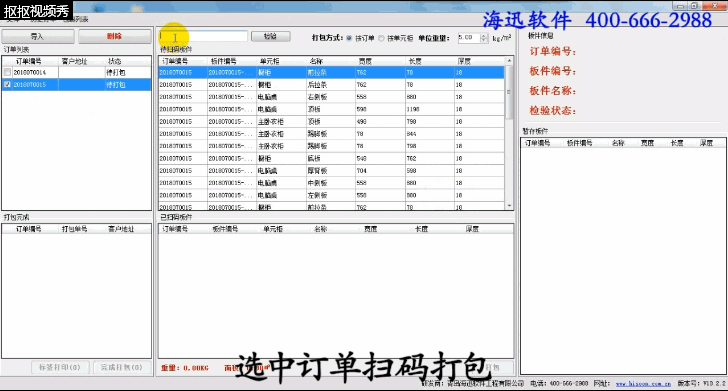Click the 待打包 status of order 2018070014
Image resolution: width=728 pixels, height=391 pixels.
click(116, 72)
